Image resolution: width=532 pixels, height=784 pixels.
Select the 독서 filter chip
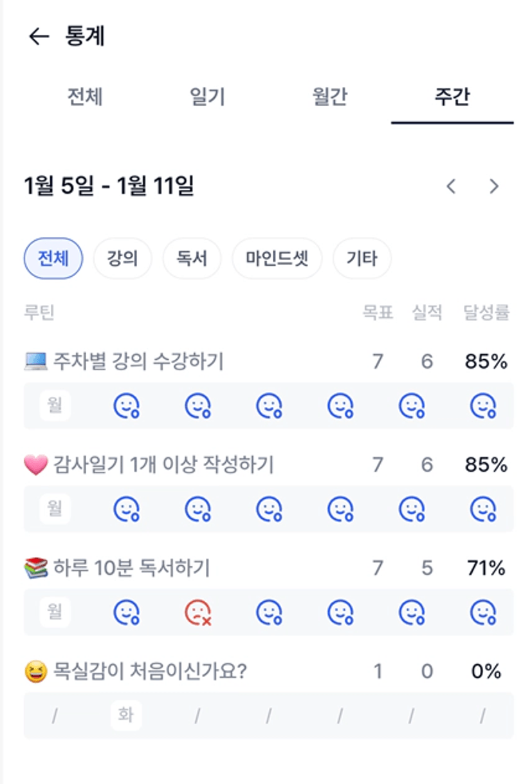tap(192, 259)
